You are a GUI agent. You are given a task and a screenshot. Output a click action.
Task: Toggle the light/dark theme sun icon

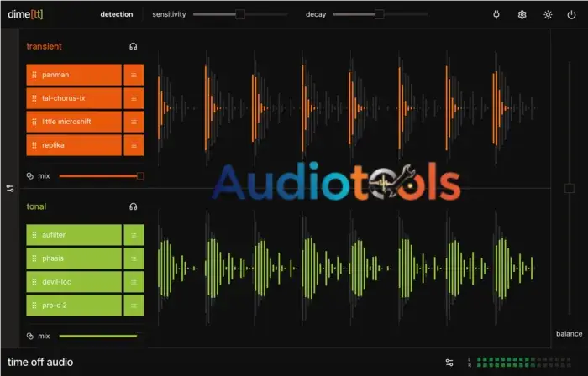pos(548,14)
